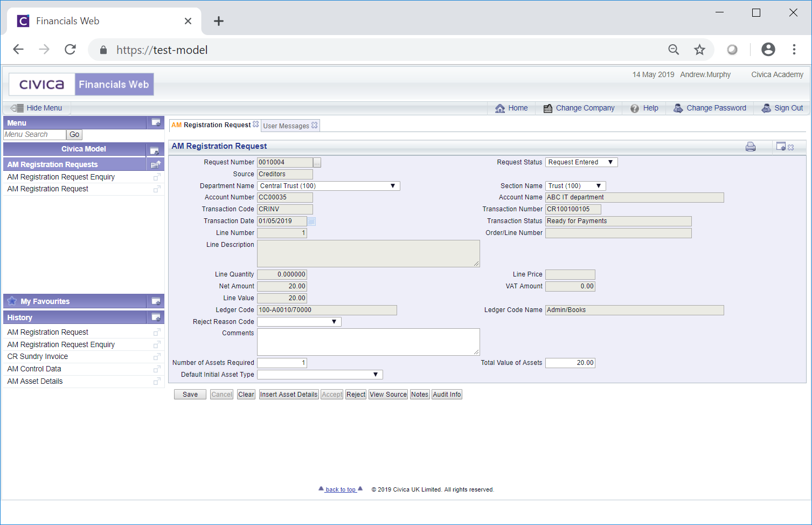Open AM Asset Details from History

35,382
